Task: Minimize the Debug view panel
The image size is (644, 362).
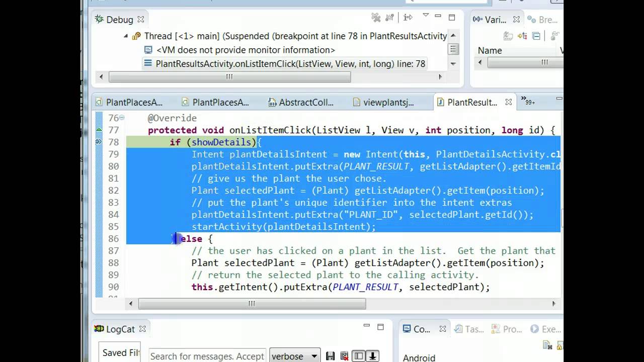Action: coord(438,16)
